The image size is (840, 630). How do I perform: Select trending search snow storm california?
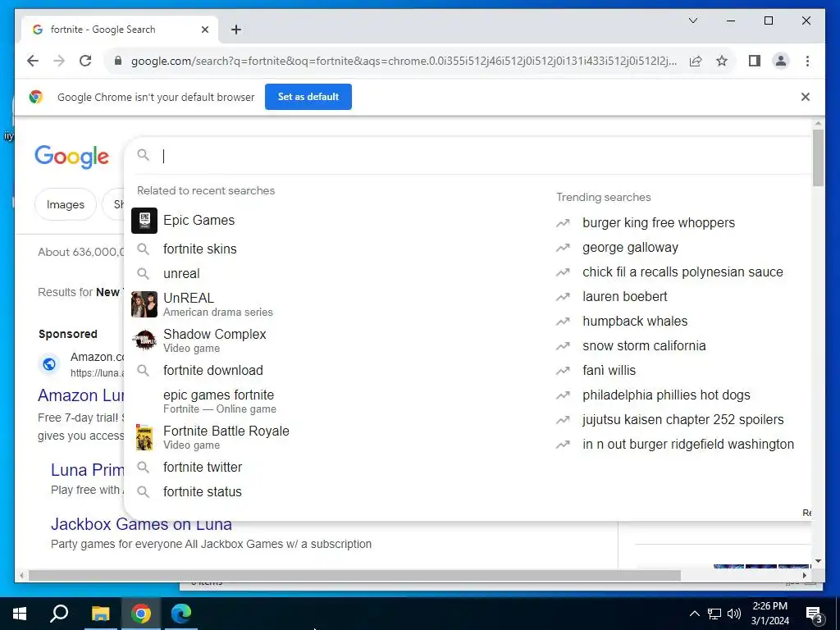pyautogui.click(x=644, y=346)
